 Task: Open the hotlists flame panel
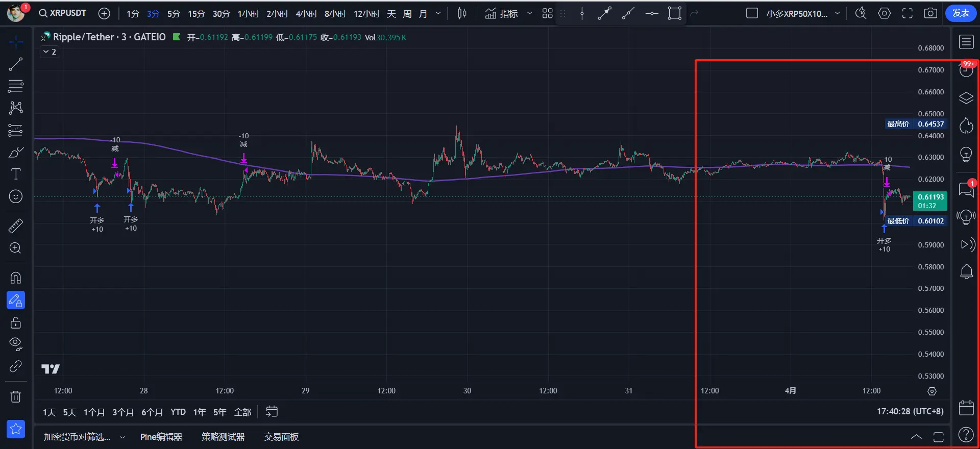pos(966,126)
